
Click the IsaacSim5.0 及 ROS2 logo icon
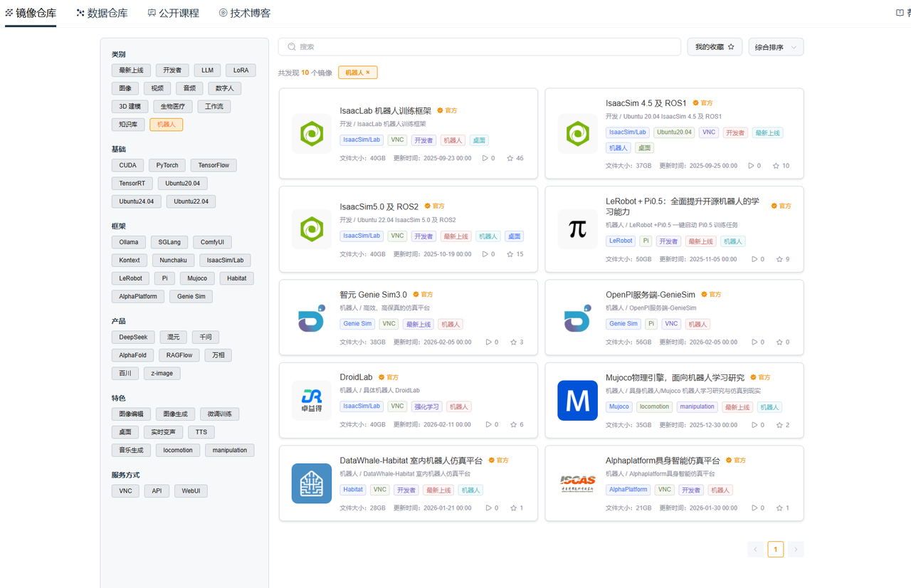click(x=312, y=229)
